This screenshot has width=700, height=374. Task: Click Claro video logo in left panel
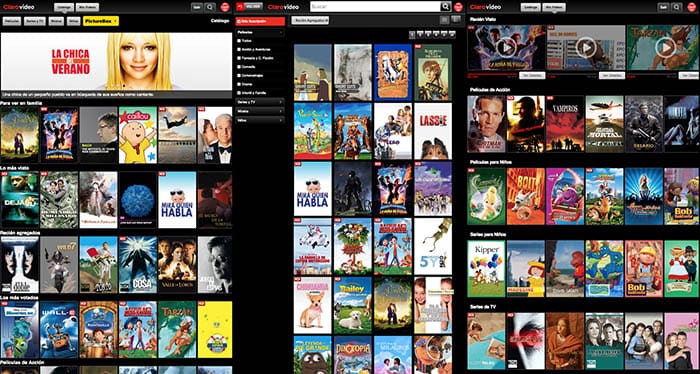(19, 7)
